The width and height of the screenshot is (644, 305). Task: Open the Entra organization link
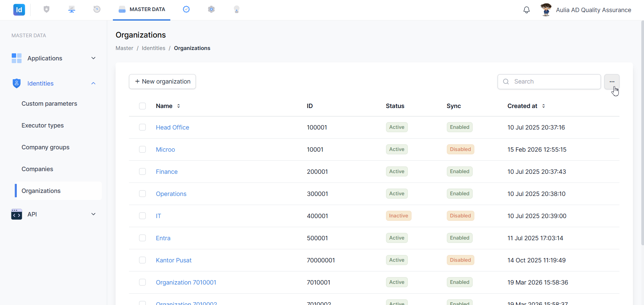coord(163,238)
